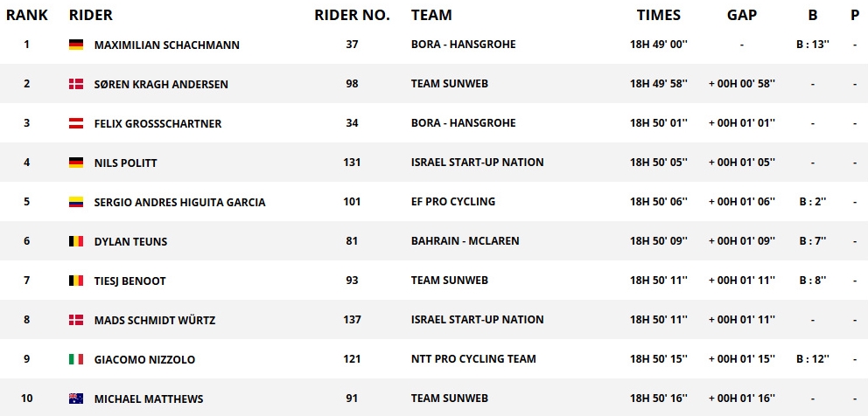Click the TEAM column header
Image resolution: width=868 pixels, height=416 pixels.
tap(431, 16)
